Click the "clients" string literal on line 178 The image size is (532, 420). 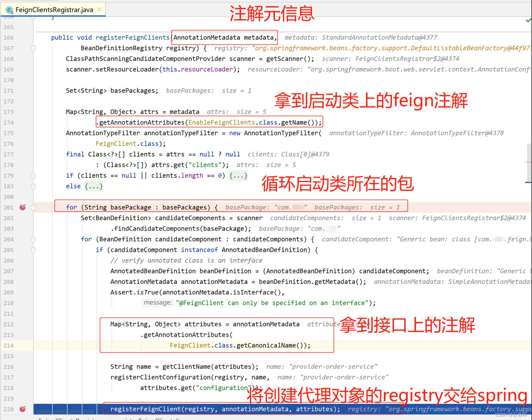(205, 165)
